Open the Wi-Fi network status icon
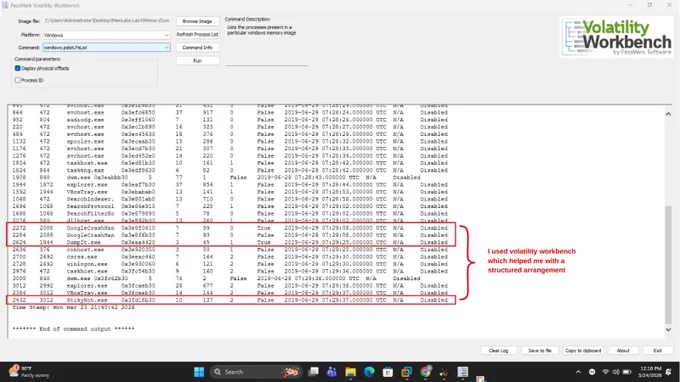The height and width of the screenshot is (382, 680). point(605,372)
